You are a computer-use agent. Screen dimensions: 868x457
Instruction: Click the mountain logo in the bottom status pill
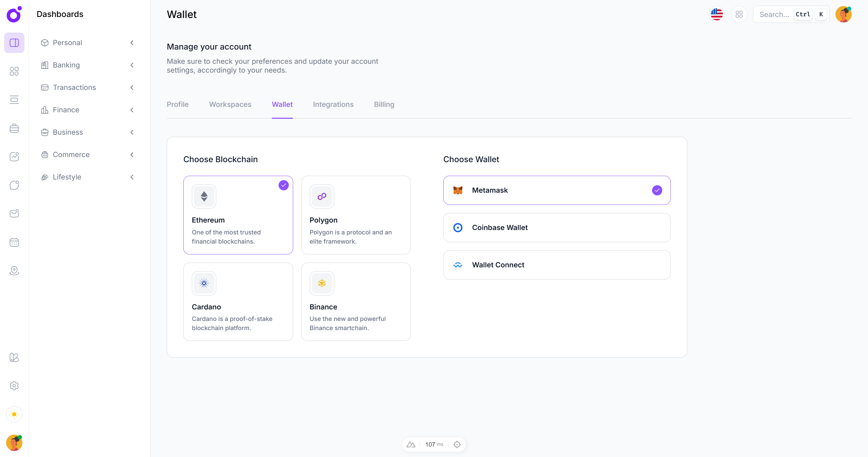coord(411,444)
